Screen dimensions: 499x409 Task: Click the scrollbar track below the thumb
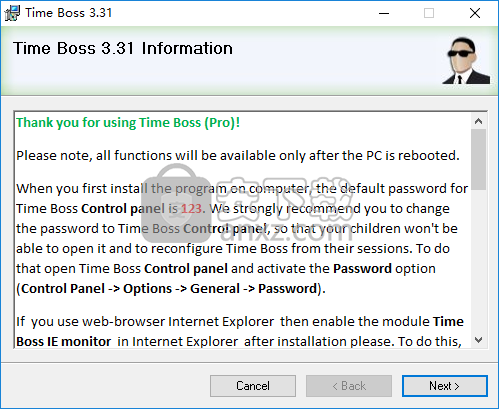coord(478,261)
